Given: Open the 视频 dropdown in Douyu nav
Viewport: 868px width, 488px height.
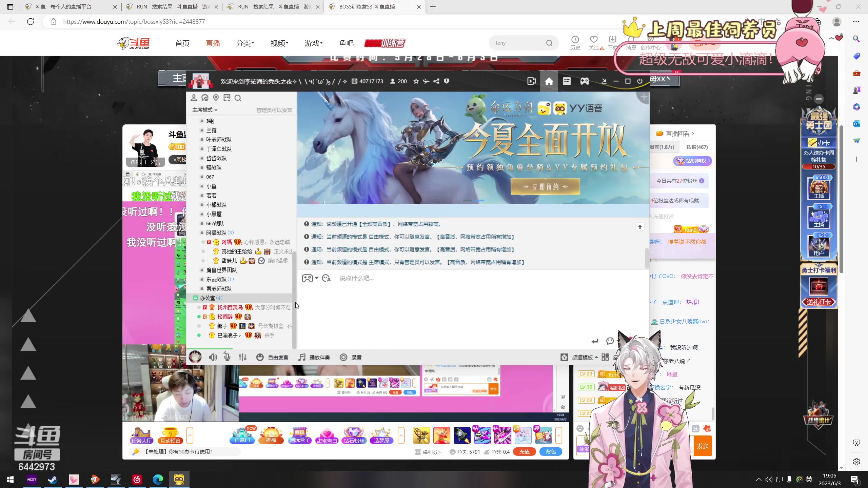Looking at the screenshot, I should click(x=279, y=43).
